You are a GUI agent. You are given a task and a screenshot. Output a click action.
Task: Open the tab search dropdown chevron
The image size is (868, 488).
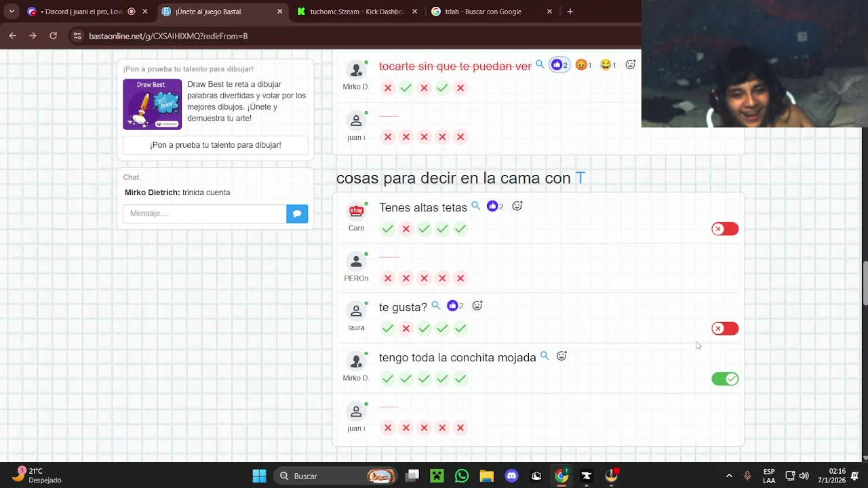point(12,12)
